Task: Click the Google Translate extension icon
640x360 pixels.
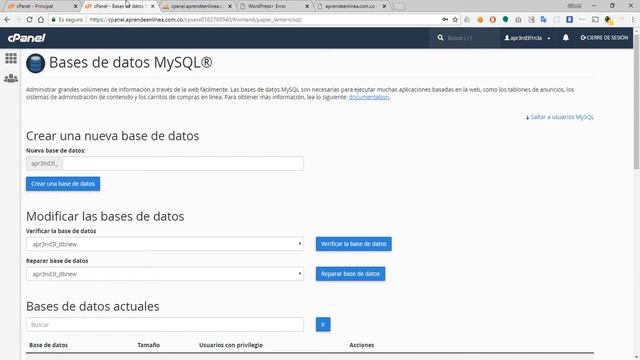Action: [x=544, y=20]
